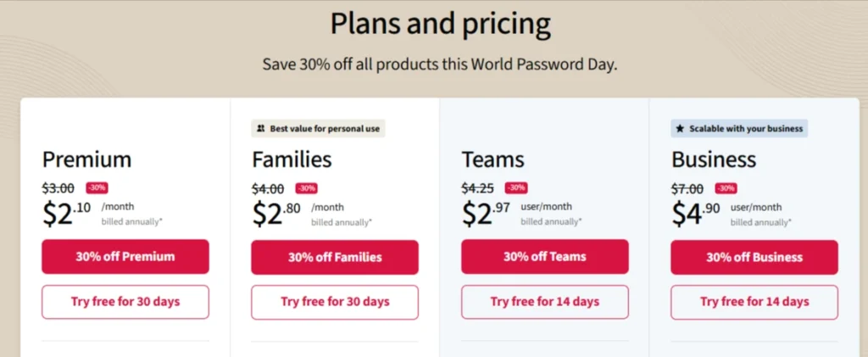
Task: Click the Premium -30% discount badge
Action: coord(97,188)
